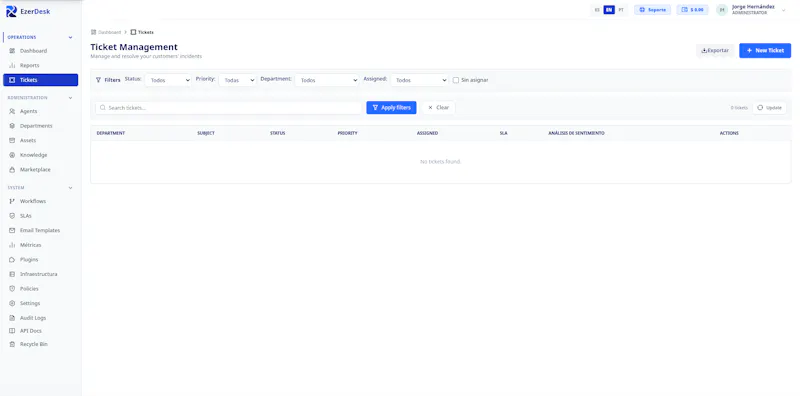Open the Marketplace bag icon
Viewport: 800px width, 396px height.
[x=12, y=169]
